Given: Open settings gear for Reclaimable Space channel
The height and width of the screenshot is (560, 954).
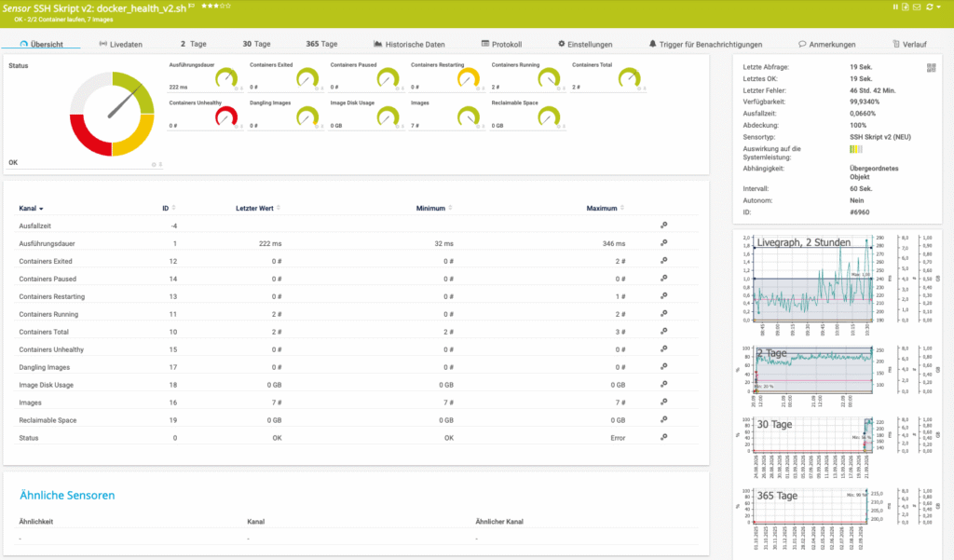Looking at the screenshot, I should click(x=663, y=419).
